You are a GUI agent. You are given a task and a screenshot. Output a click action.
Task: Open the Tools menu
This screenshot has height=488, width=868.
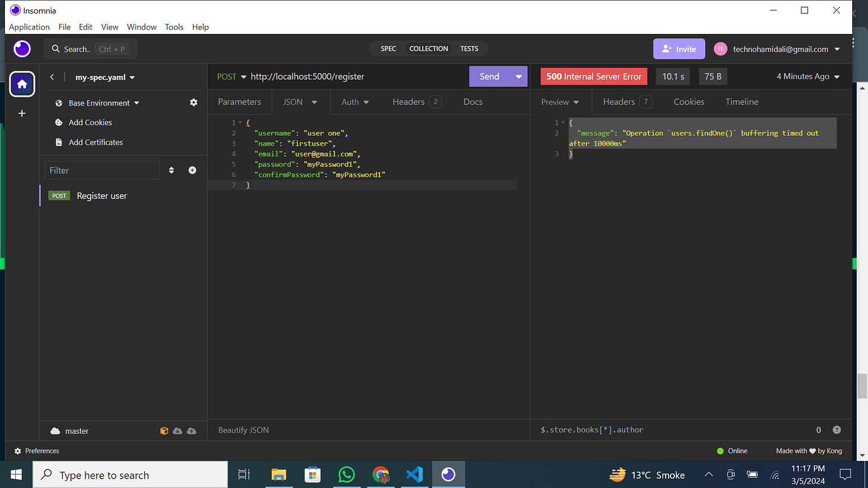[x=174, y=26]
